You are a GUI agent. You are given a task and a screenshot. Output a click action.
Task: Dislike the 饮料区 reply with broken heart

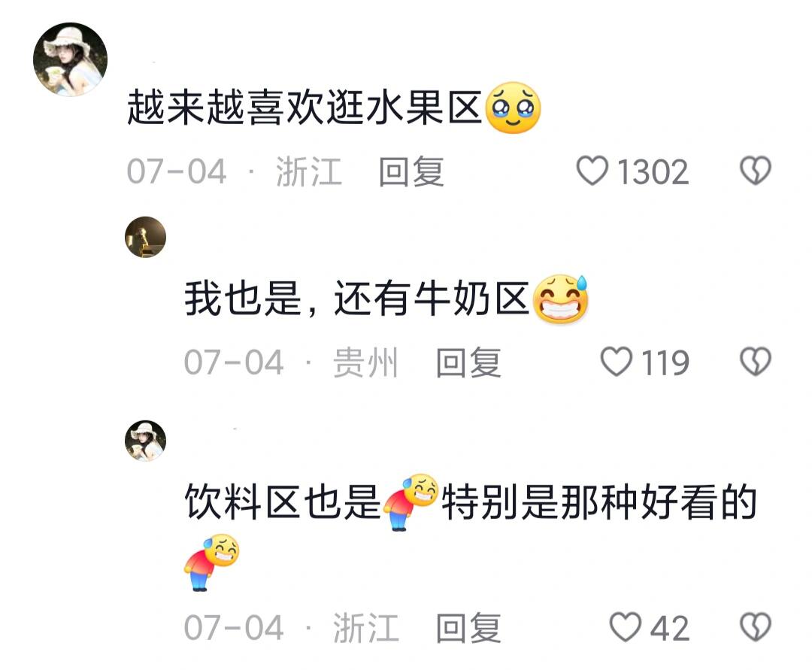click(756, 627)
